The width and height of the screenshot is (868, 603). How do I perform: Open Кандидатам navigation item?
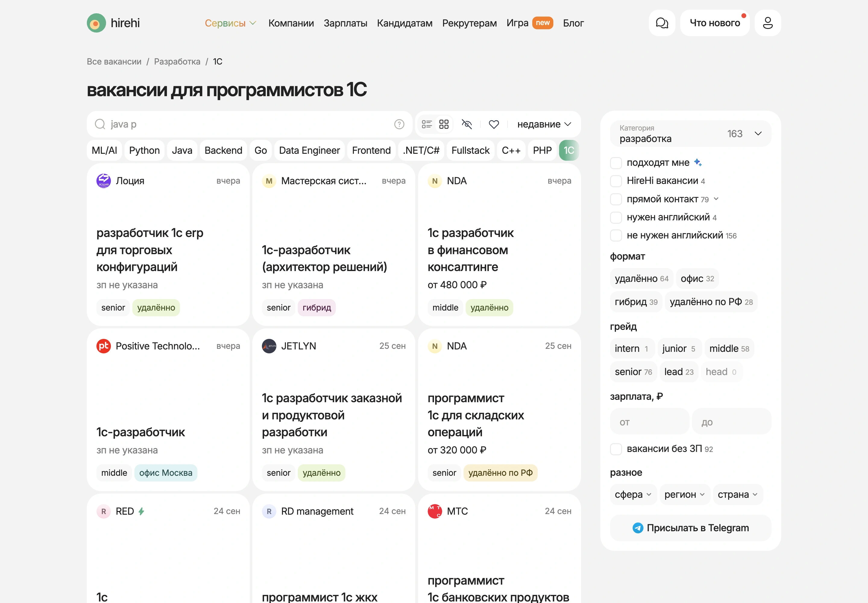404,23
